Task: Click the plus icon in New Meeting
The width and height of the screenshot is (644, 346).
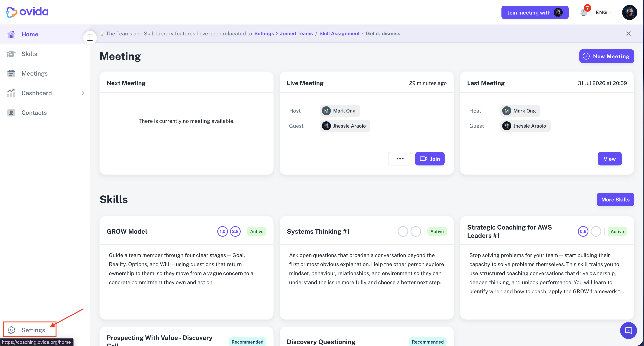Action: pos(586,56)
